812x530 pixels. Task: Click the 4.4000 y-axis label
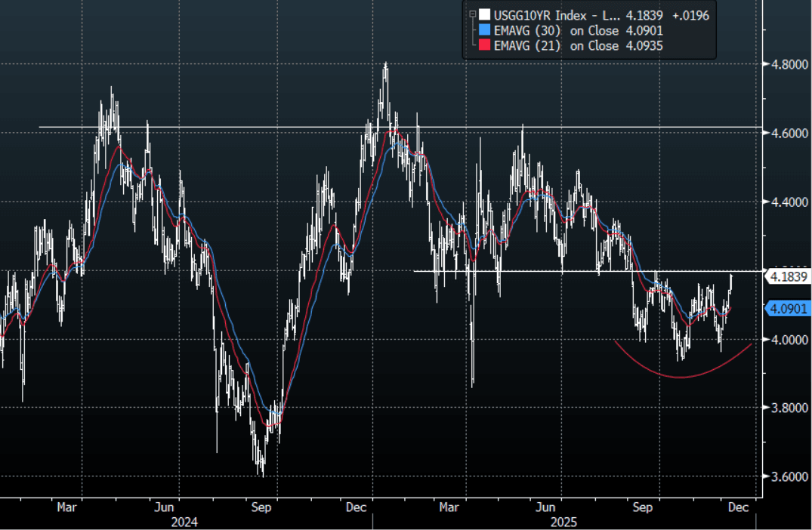coord(787,202)
